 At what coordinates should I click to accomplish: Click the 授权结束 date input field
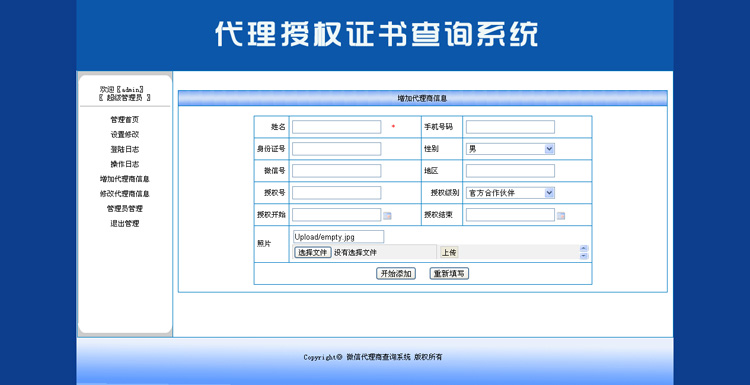coord(510,215)
